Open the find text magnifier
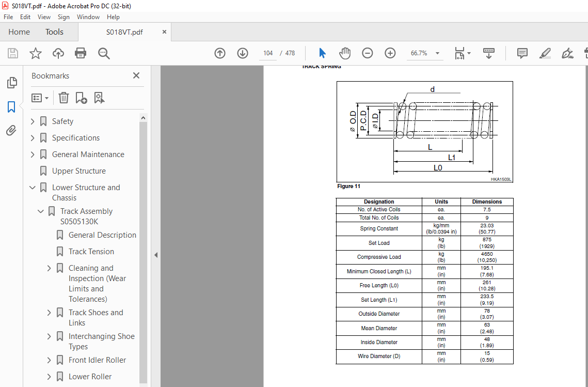This screenshot has height=387, width=588. (103, 53)
